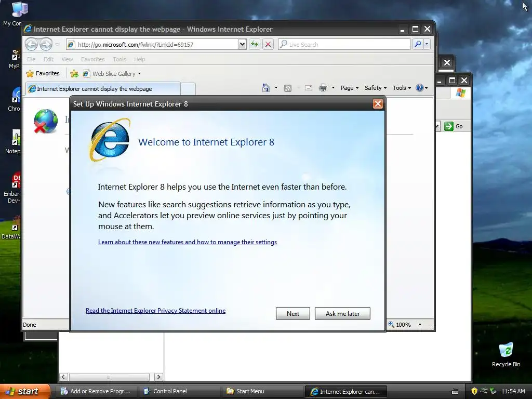This screenshot has height=399, width=532.
Task: Click the Windows flag logo in background window
Action: (x=461, y=92)
